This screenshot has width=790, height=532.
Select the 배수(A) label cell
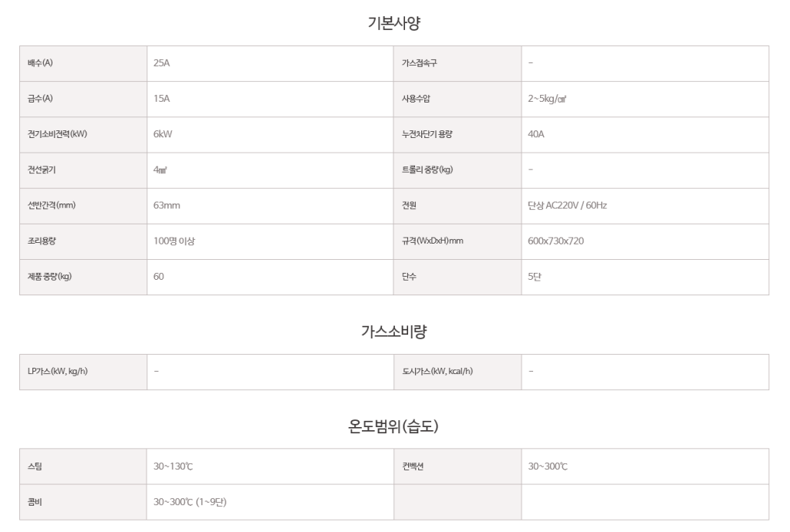tap(83, 63)
